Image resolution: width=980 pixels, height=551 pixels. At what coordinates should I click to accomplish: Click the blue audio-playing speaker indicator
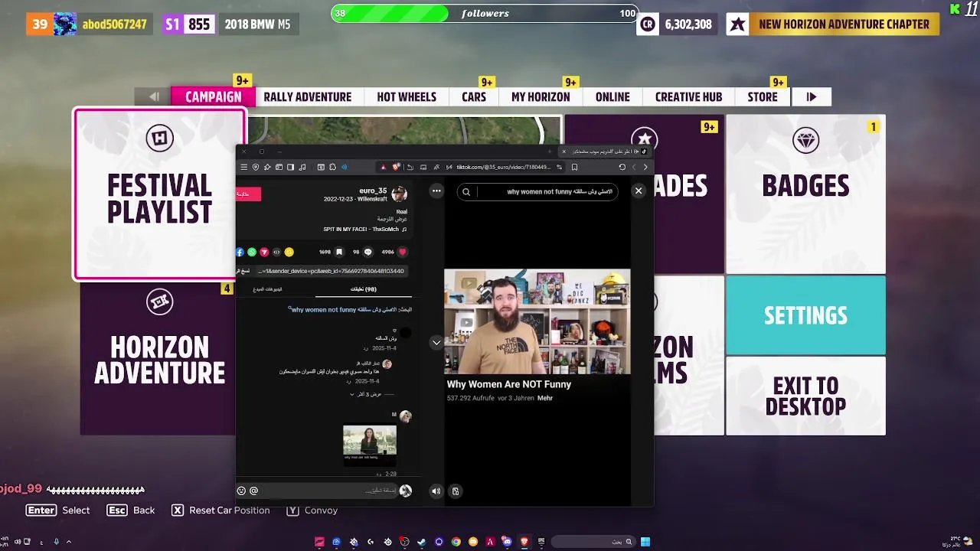[x=345, y=167]
